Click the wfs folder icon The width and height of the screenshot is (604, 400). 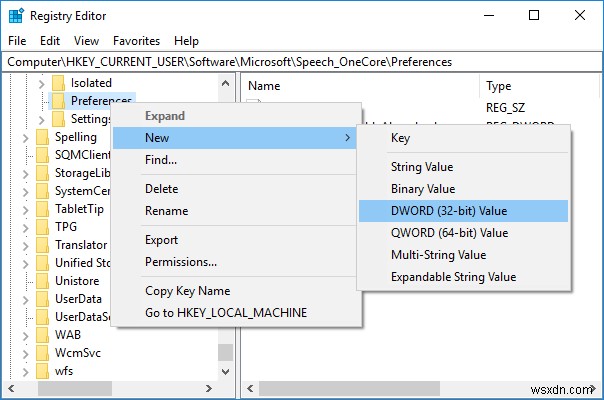coord(43,371)
